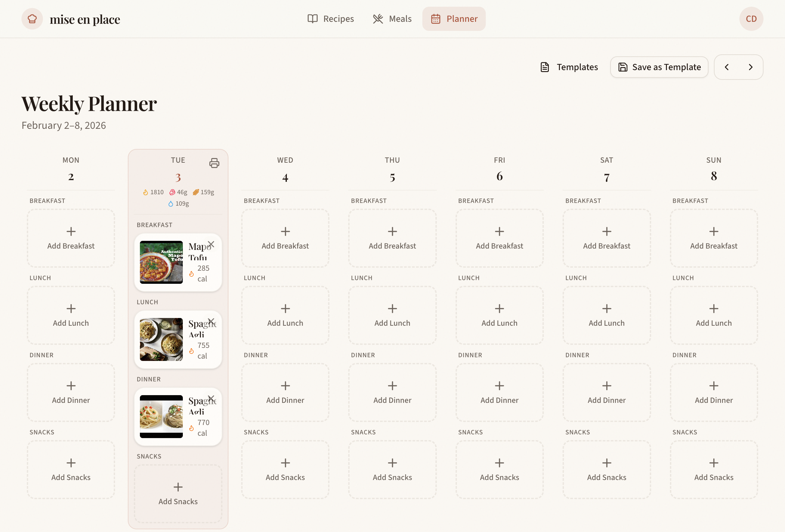
Task: Click Save as Template button
Action: (659, 67)
